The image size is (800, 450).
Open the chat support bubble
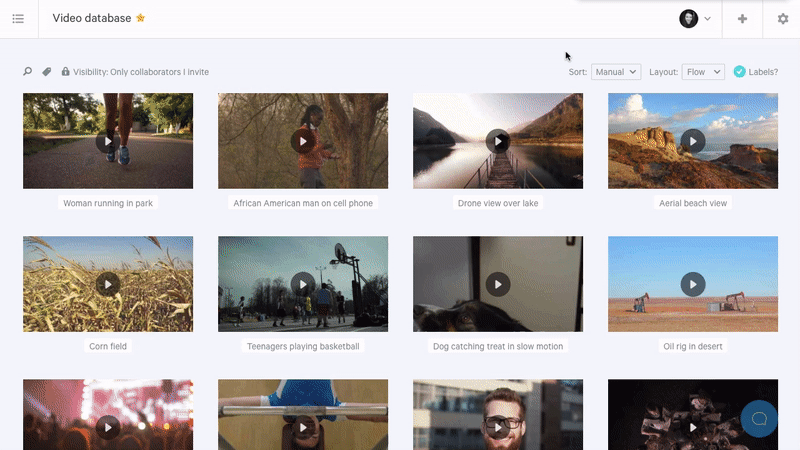pos(759,419)
